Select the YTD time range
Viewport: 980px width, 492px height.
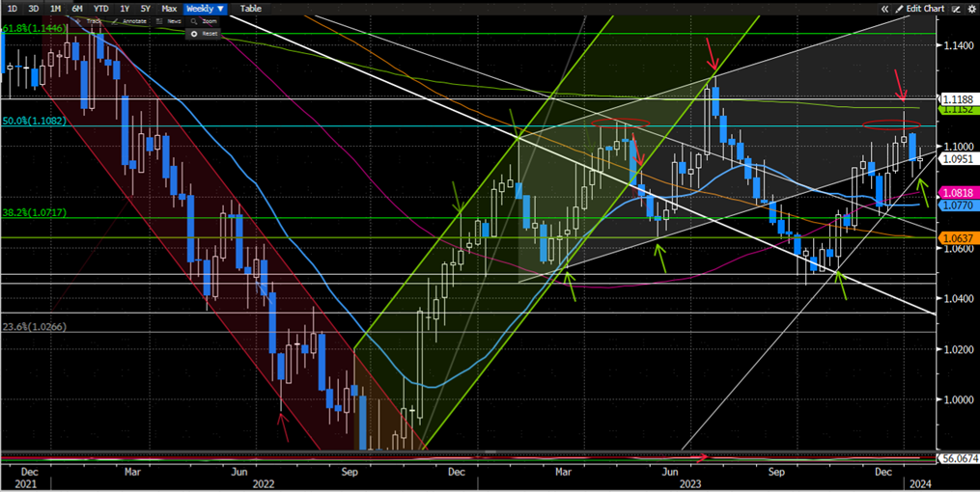click(100, 9)
